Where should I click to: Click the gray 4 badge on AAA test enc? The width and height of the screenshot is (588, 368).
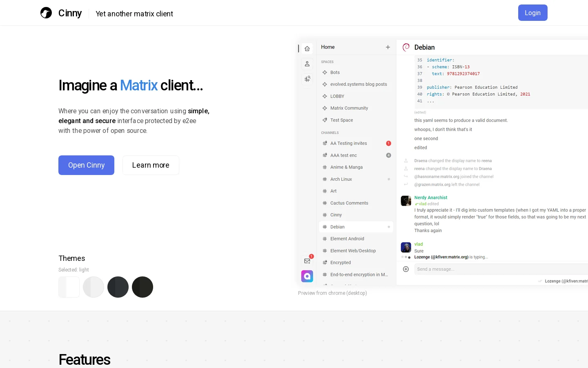click(389, 155)
